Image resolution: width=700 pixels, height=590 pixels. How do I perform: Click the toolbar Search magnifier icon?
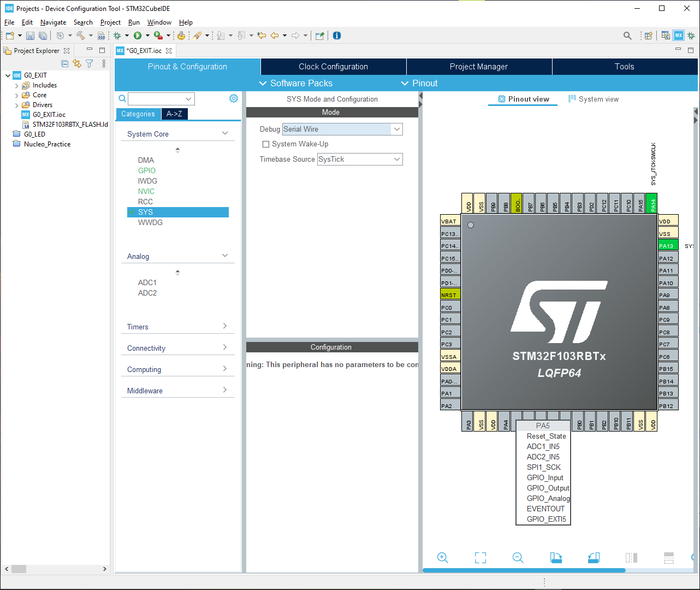pos(627,36)
